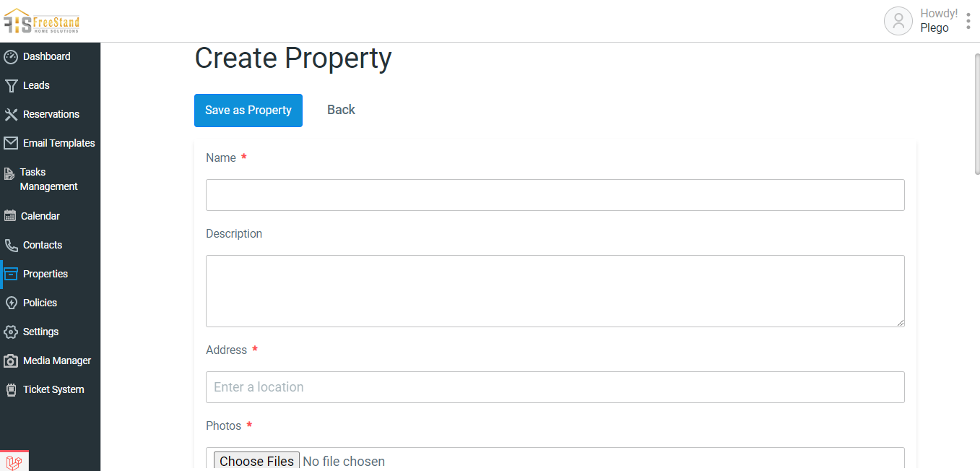Click the Choose Files button

[256, 461]
